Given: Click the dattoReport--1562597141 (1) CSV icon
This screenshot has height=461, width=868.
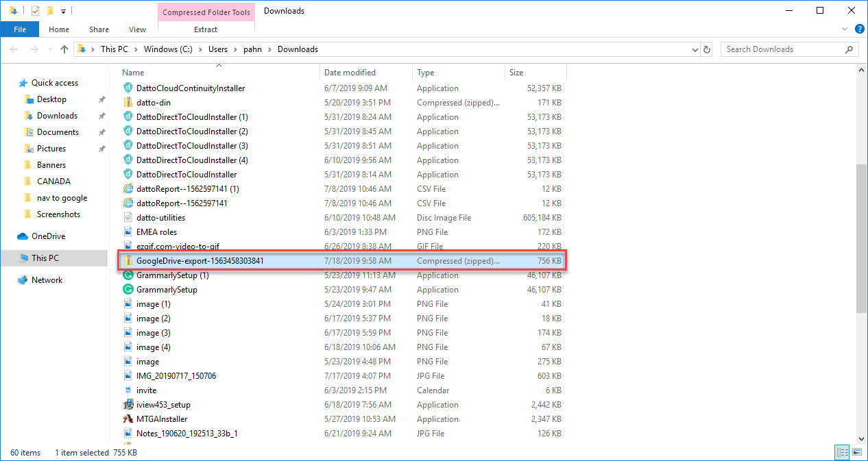Looking at the screenshot, I should tap(128, 189).
